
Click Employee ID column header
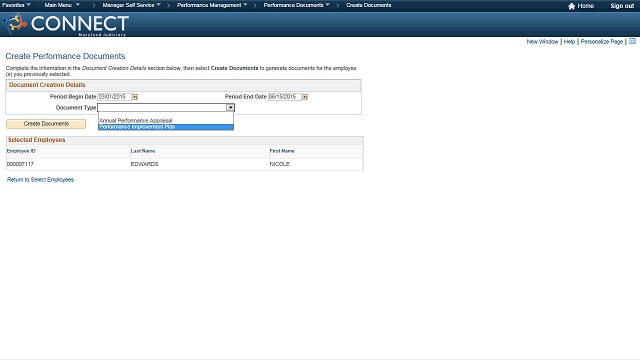coord(21,151)
